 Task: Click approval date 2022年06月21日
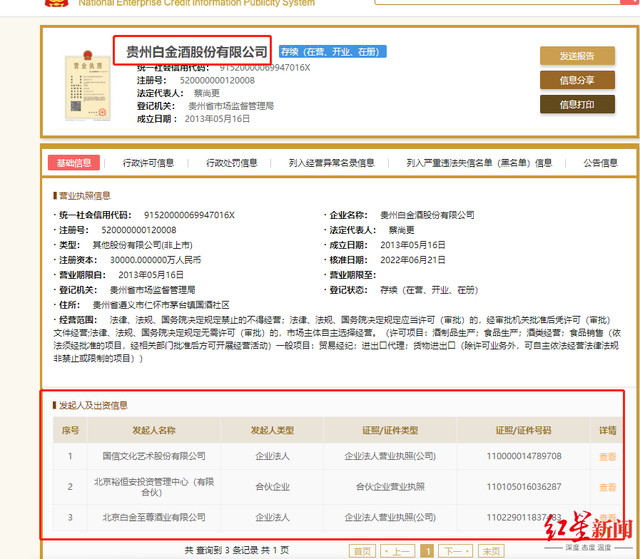pos(413,260)
